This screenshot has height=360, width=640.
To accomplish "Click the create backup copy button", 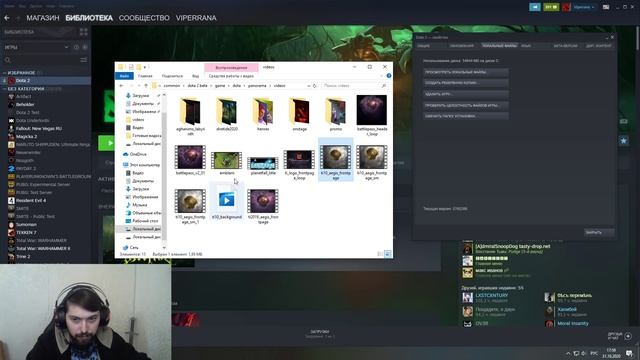I will coord(466,83).
